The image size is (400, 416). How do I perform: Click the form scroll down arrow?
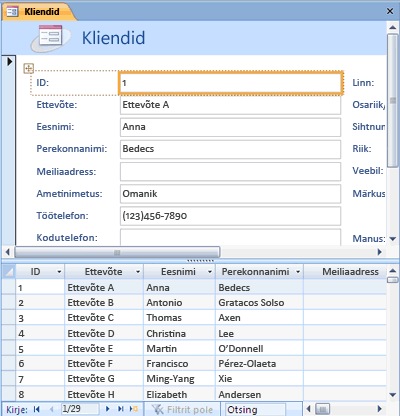click(392, 239)
